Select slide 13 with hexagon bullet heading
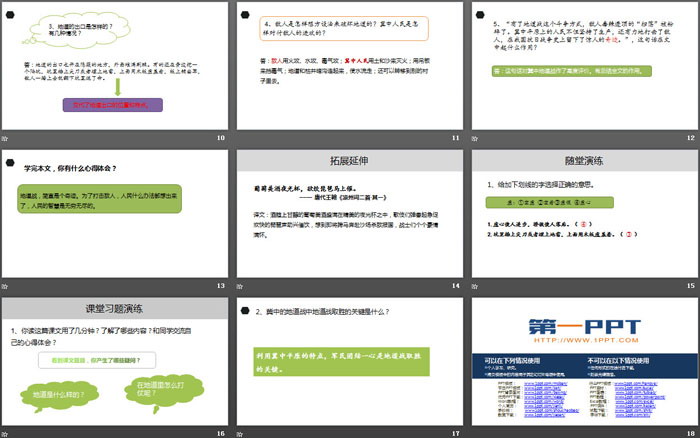Screen dimensions: 700x438 pyautogui.click(x=115, y=213)
